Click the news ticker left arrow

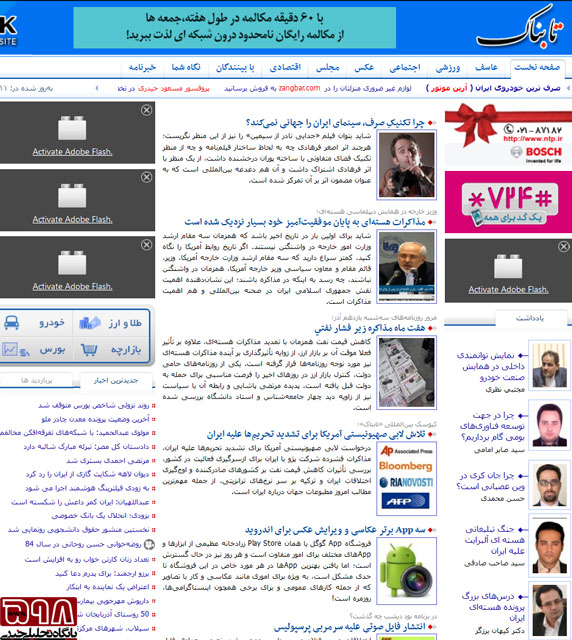(x=97, y=88)
